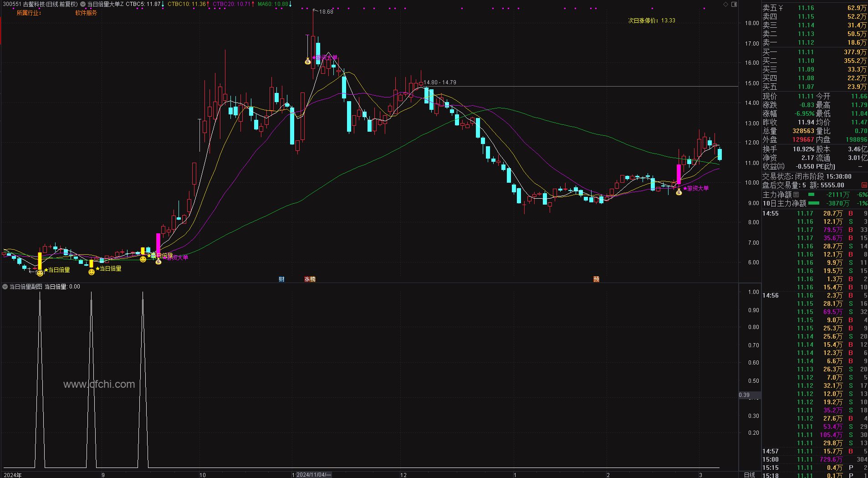Screen dimensions: 868x478
Task: Expand the 当日倍量副图 sub-indicator dropdown
Action: [5, 287]
